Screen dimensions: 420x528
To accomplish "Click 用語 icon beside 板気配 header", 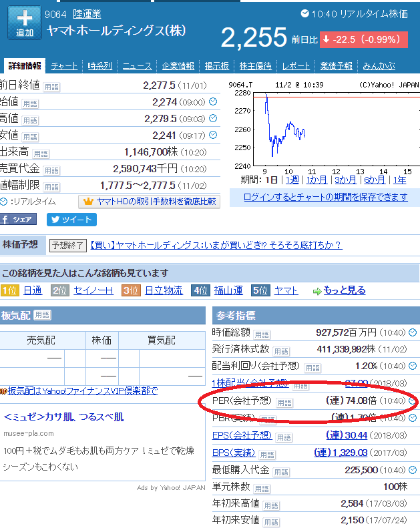I will click(x=43, y=315).
